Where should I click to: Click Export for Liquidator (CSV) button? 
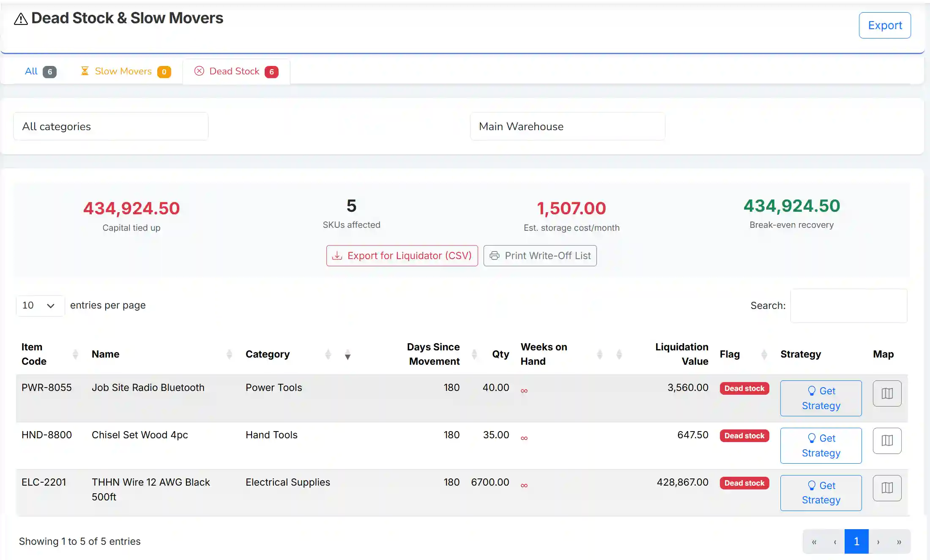[402, 256]
